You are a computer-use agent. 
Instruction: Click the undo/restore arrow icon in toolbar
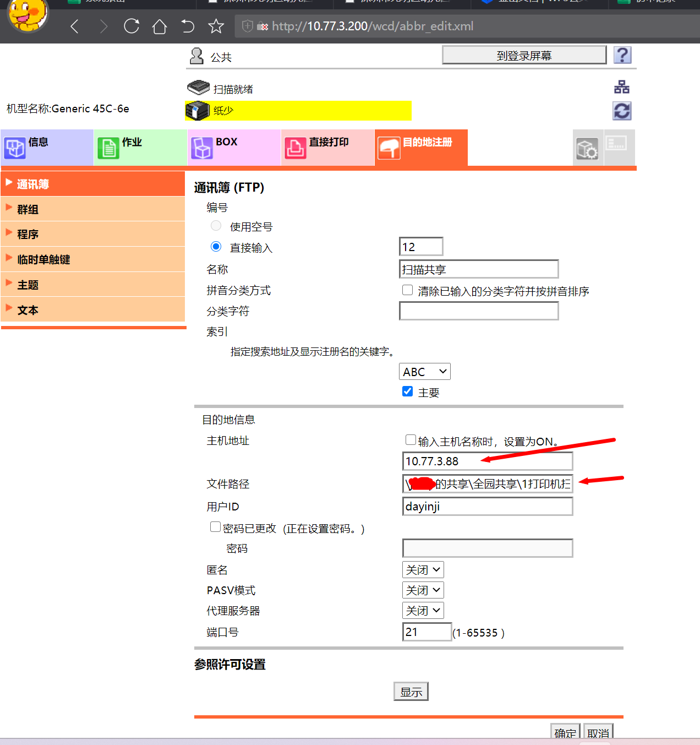pos(188,26)
